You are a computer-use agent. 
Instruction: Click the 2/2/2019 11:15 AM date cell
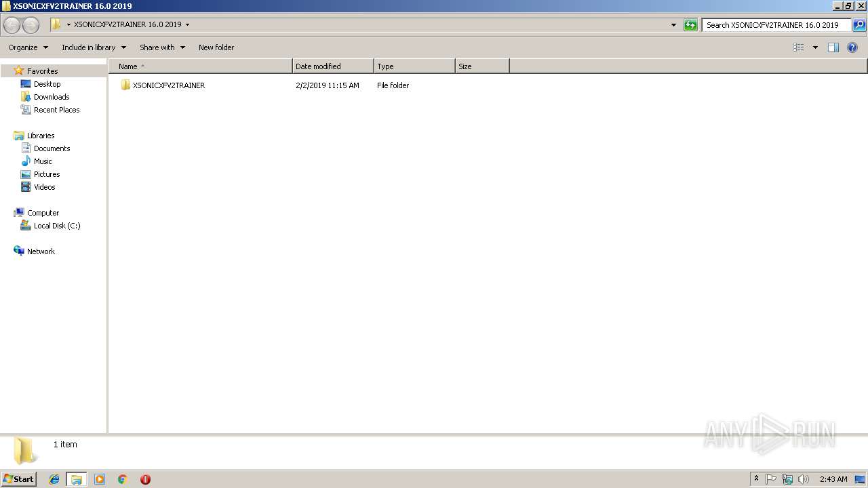coord(328,85)
